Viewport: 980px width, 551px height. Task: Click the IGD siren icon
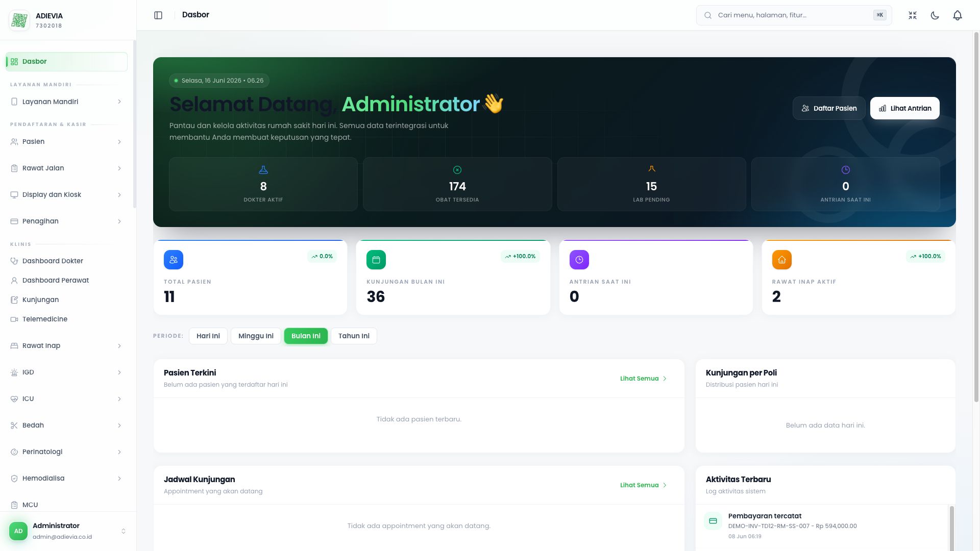tap(14, 372)
